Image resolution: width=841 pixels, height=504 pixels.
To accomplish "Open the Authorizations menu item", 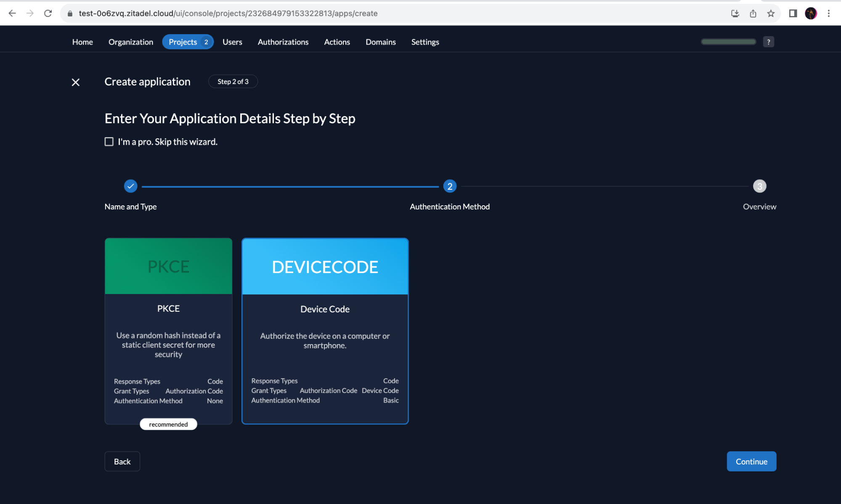I will click(x=283, y=42).
